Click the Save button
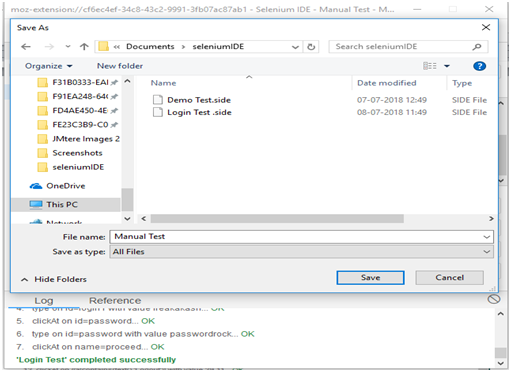 [x=370, y=278]
